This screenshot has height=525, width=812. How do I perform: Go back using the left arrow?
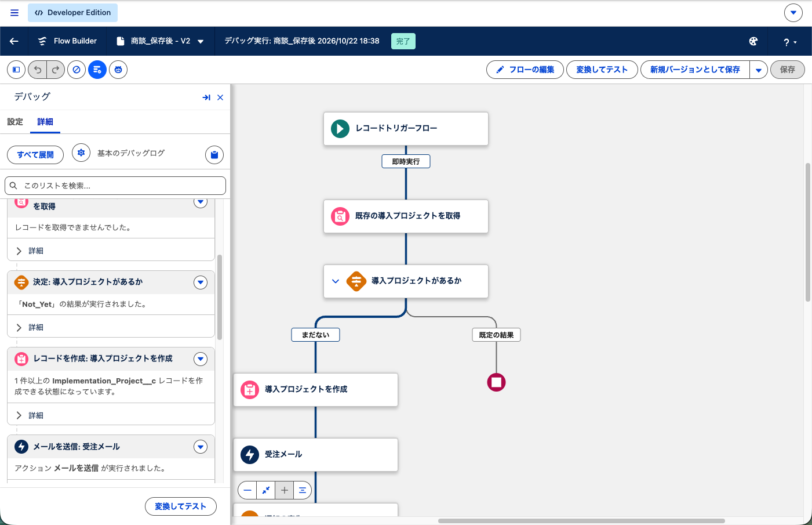pos(14,41)
